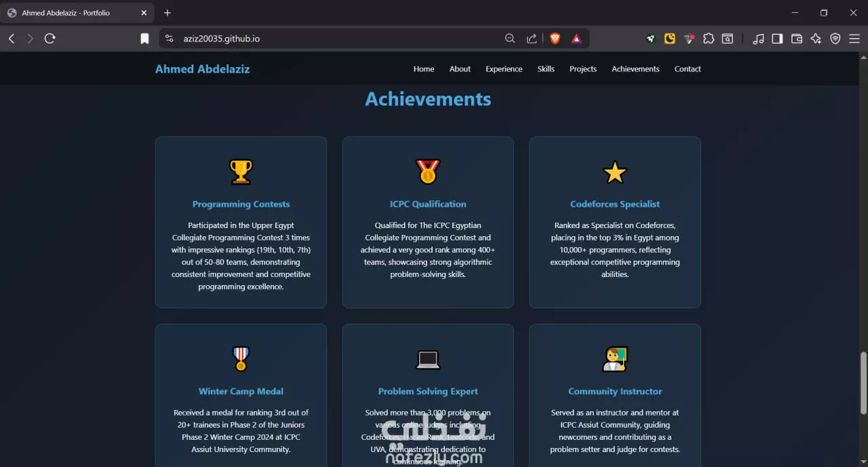Select the Ahmed Abdelaziz - Portfolio tab
This screenshot has width=868, height=467.
click(78, 13)
